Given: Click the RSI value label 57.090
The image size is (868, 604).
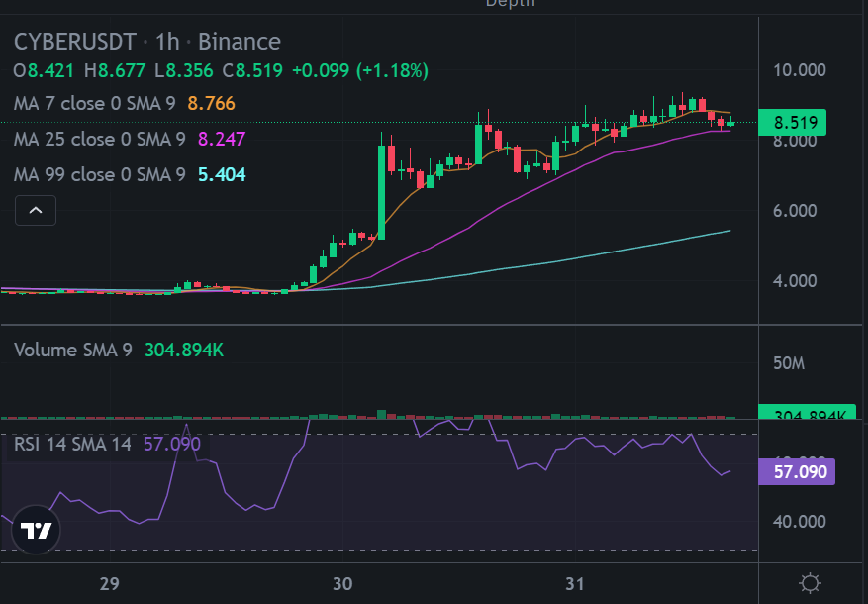Looking at the screenshot, I should click(x=797, y=472).
